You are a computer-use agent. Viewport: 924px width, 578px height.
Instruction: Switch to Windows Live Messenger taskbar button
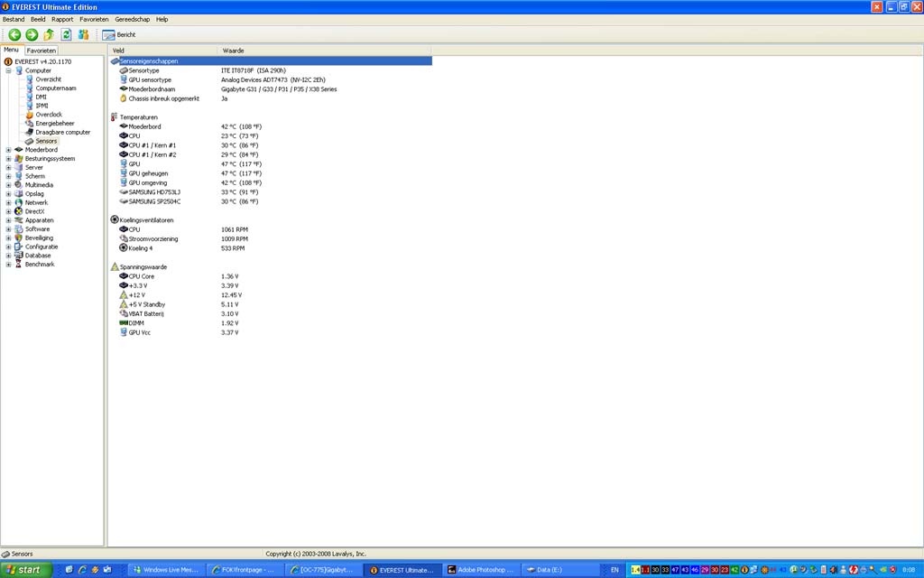pos(166,570)
